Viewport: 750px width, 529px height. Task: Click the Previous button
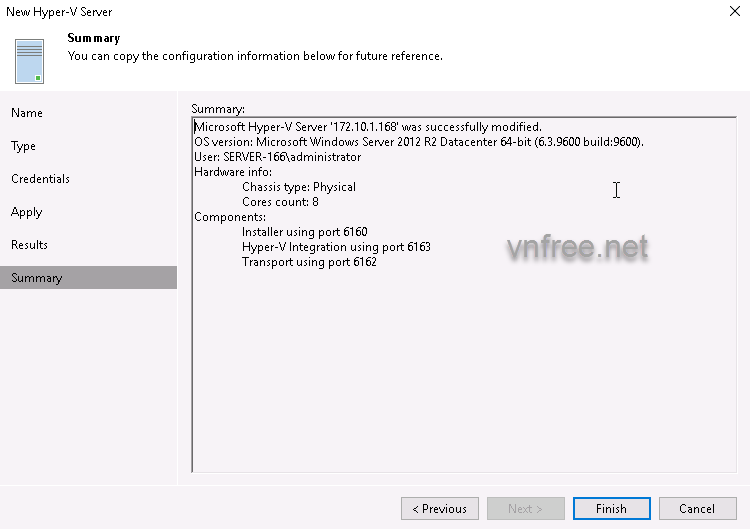(440, 508)
